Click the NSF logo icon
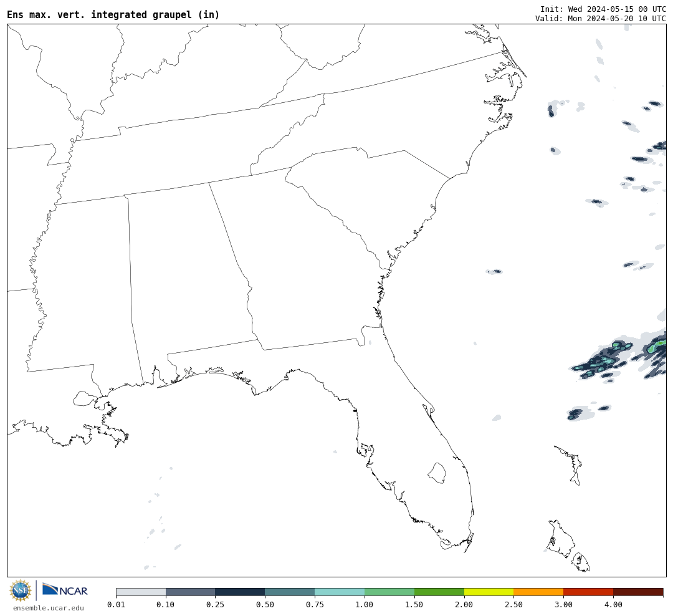Screen dimensions: 673x616 [21, 590]
